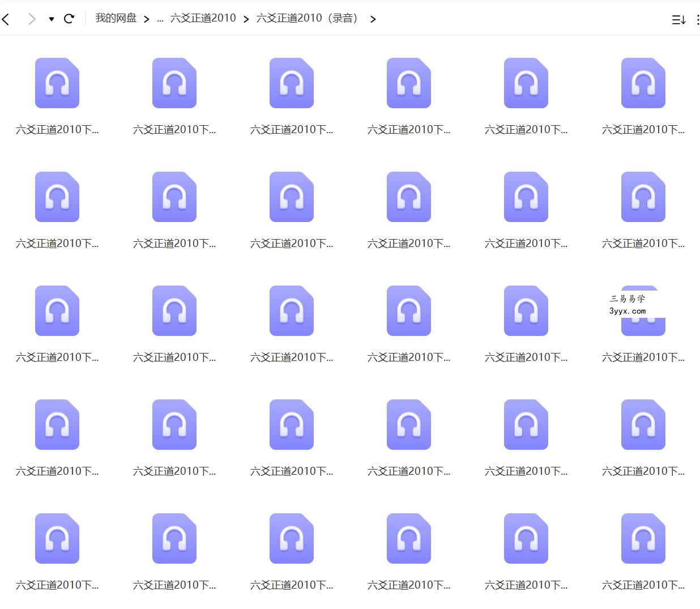700x609 pixels.
Task: Select first audio file icon in bottom row
Action: [x=57, y=538]
